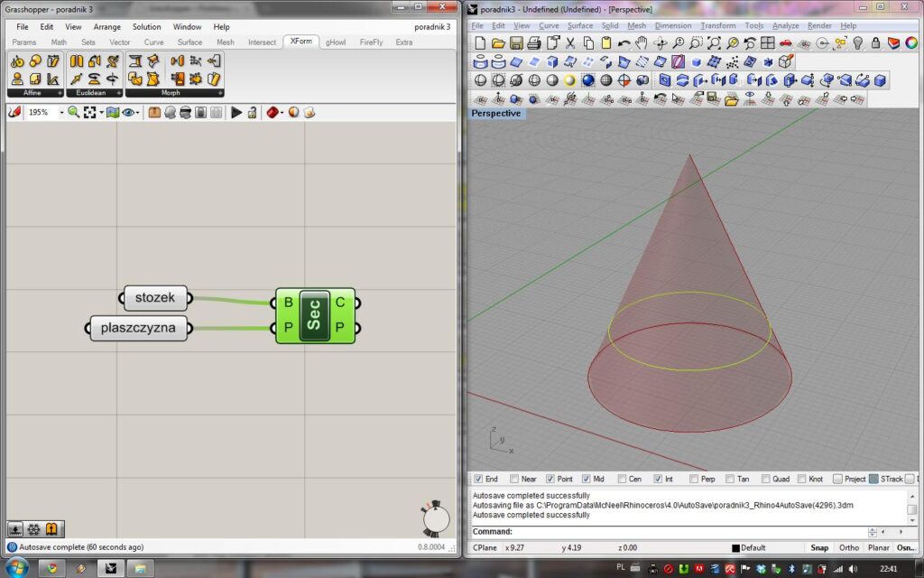The width and height of the screenshot is (924, 578).
Task: Toggle Snap in Rhino status bar
Action: [819, 548]
